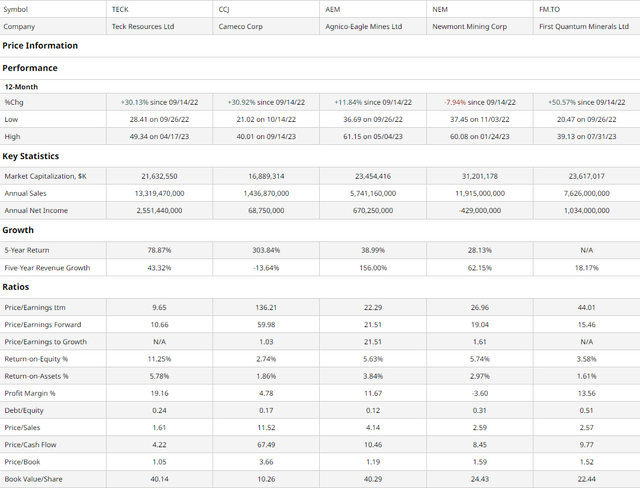Image resolution: width=640 pixels, height=488 pixels.
Task: Select price/cash flow value 67.49
Action: [266, 445]
